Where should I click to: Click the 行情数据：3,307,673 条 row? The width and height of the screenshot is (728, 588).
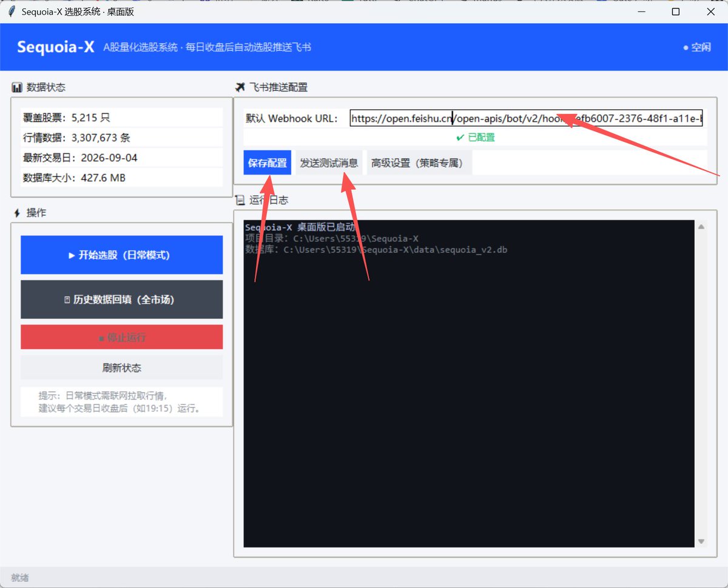[x=122, y=138]
